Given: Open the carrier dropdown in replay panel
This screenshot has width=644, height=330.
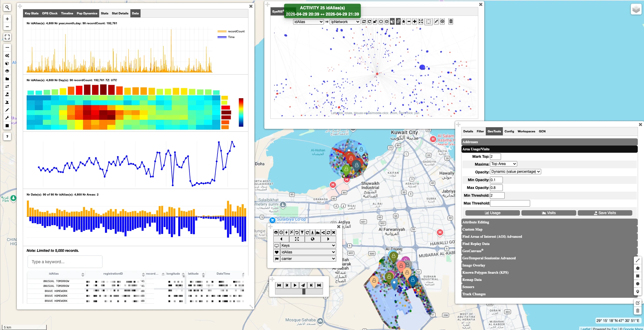Looking at the screenshot, I should coord(308,259).
